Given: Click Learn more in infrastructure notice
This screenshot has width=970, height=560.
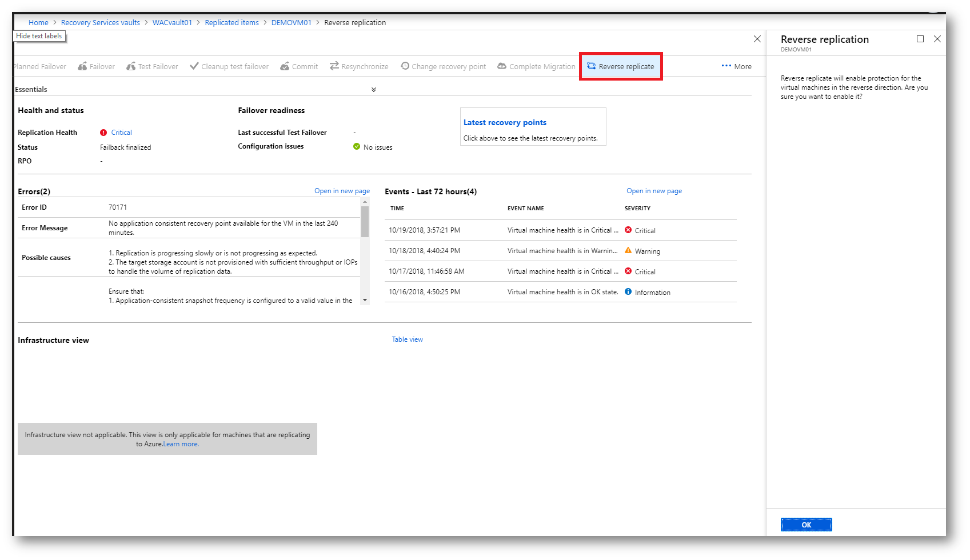Looking at the screenshot, I should 181,444.
